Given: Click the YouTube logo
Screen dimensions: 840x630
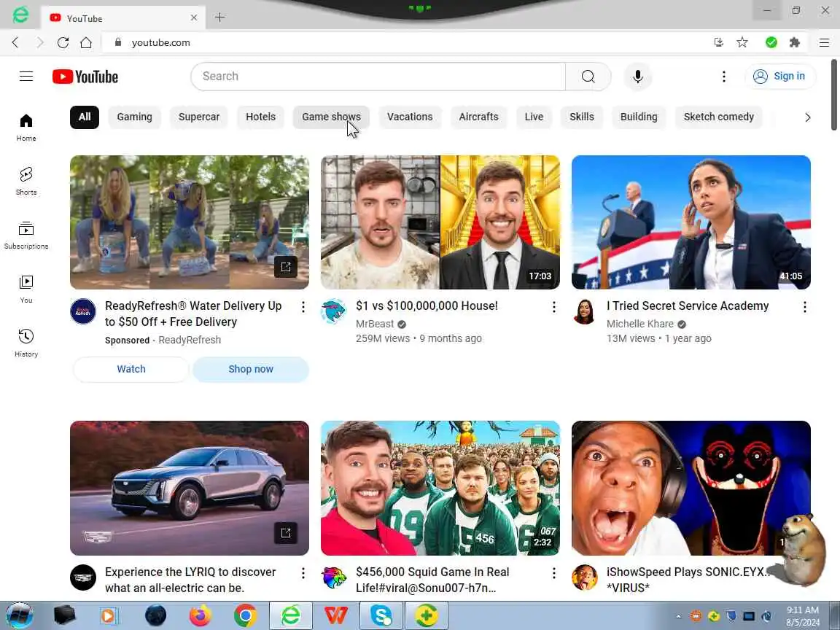Looking at the screenshot, I should click(x=85, y=77).
